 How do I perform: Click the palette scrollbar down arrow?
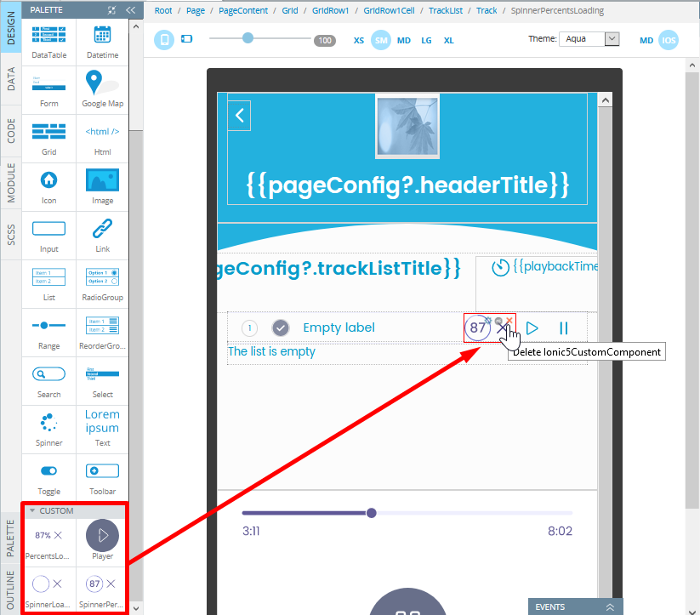[x=136, y=608]
